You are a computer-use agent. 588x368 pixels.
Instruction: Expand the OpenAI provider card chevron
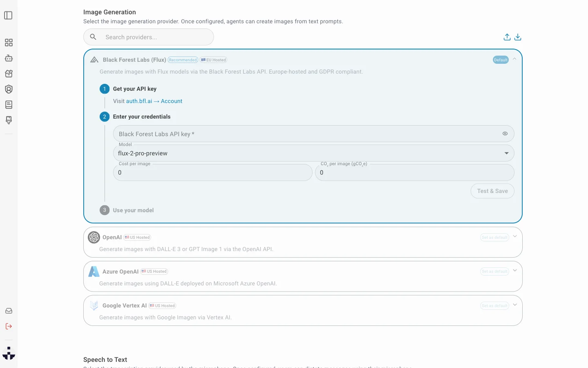pos(515,236)
